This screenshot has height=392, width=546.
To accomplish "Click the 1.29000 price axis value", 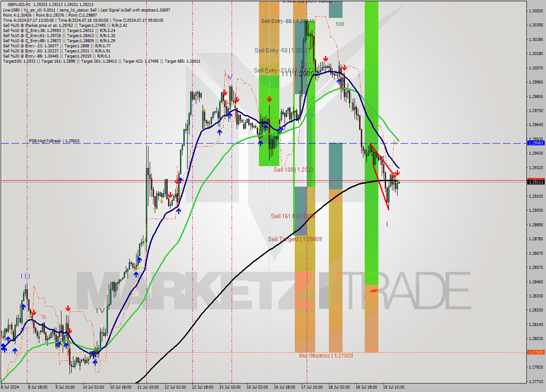I will [x=536, y=210].
